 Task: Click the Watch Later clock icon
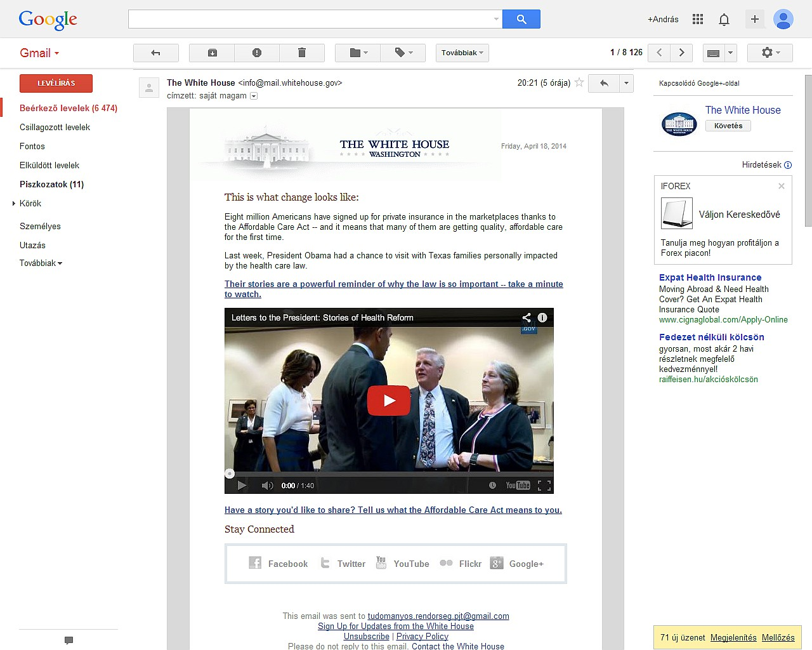point(492,486)
